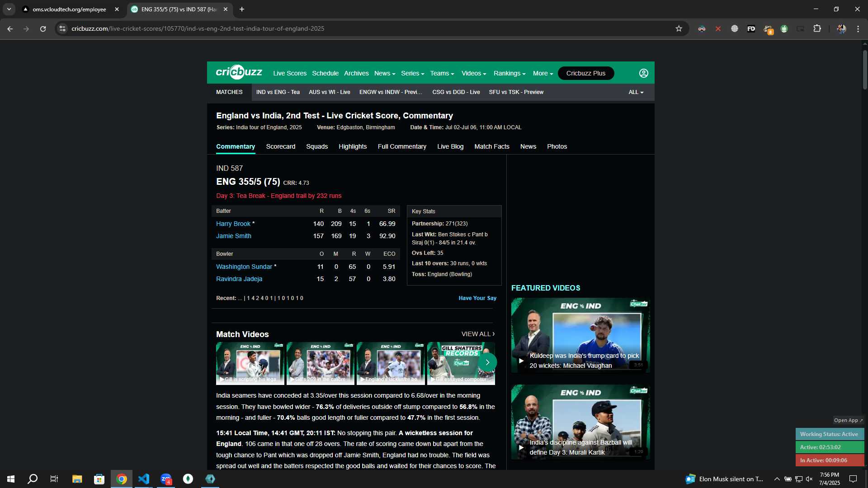Open Zoom from taskbar

click(166, 479)
